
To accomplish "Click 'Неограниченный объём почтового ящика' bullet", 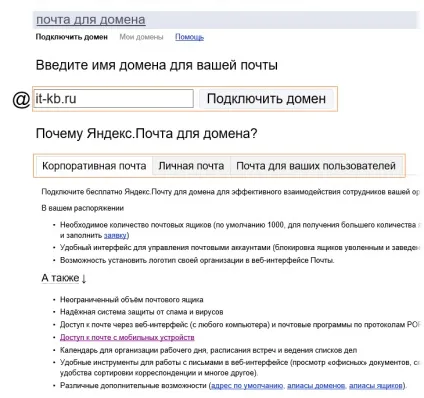I will click(132, 300).
